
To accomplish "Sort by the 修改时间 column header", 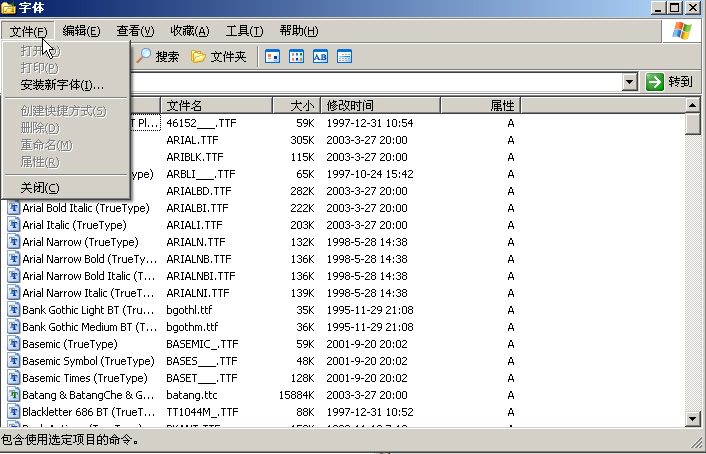I will tap(380, 105).
